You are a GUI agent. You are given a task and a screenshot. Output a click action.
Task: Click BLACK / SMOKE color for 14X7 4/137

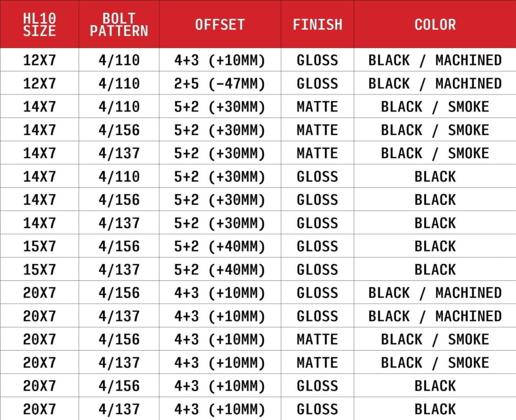pyautogui.click(x=435, y=153)
